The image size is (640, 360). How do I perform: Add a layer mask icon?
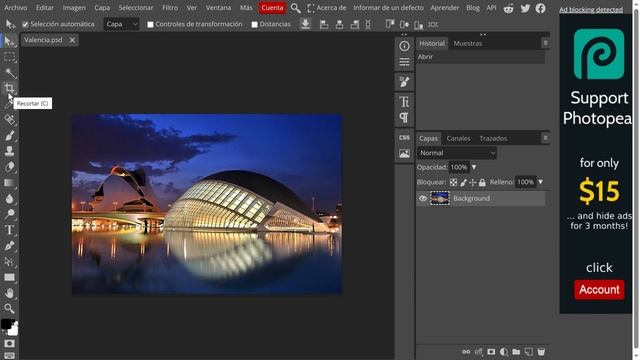pos(491,351)
